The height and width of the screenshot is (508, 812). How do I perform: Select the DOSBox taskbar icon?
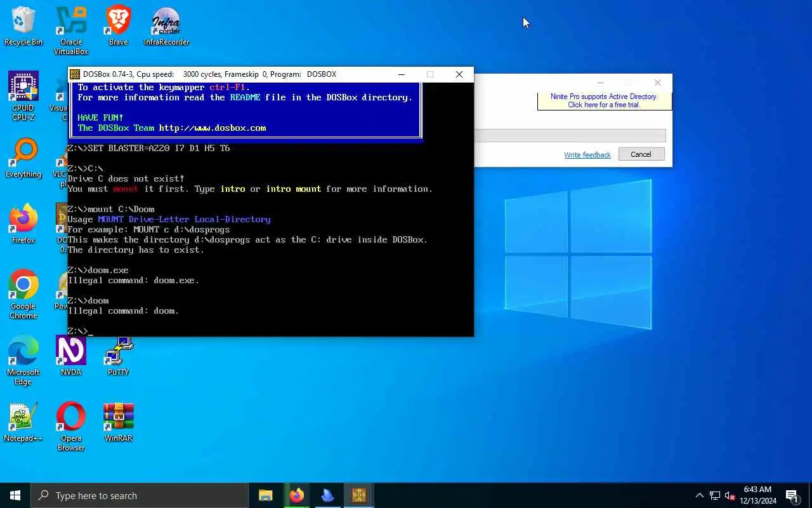coord(358,495)
